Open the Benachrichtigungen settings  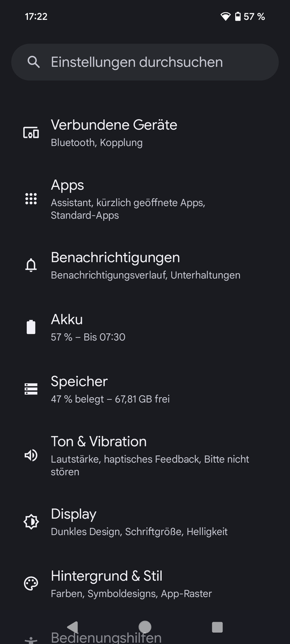[x=145, y=265]
